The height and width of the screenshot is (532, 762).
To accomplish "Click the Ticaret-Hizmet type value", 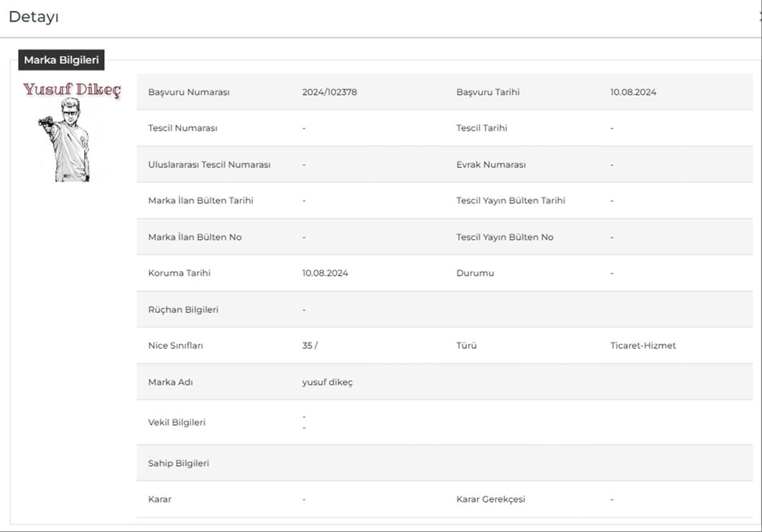I will [x=643, y=345].
